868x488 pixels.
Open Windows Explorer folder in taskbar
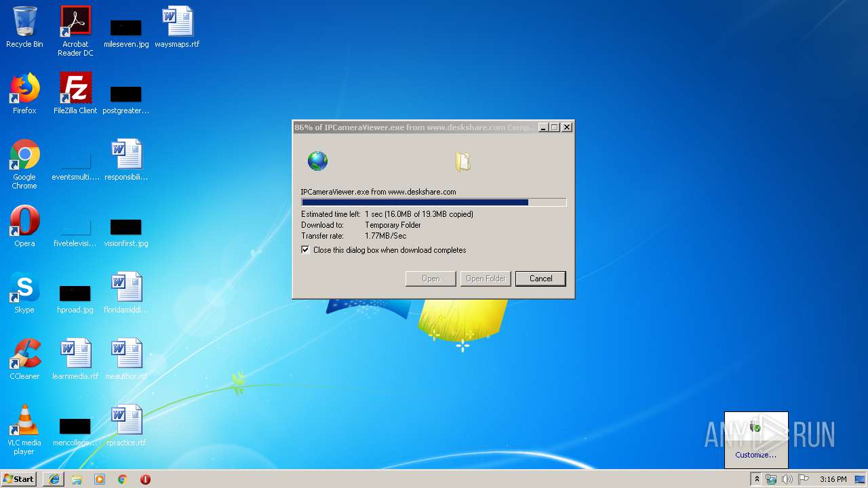[x=77, y=479]
